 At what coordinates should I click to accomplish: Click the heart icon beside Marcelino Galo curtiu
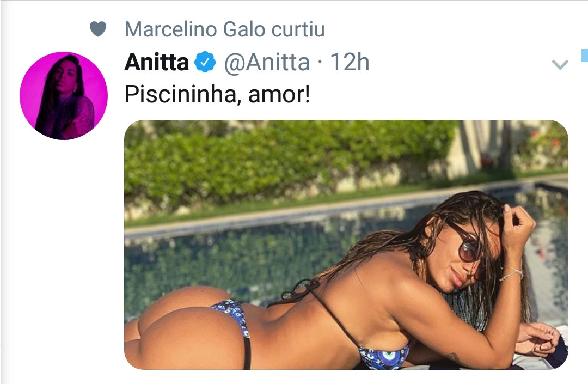pos(98,29)
